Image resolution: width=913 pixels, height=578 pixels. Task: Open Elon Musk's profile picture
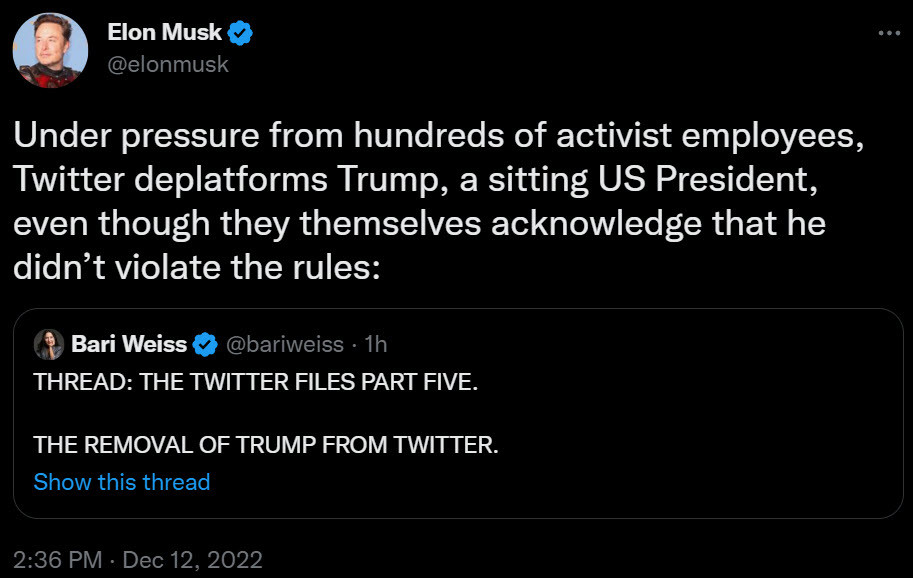pos(50,51)
